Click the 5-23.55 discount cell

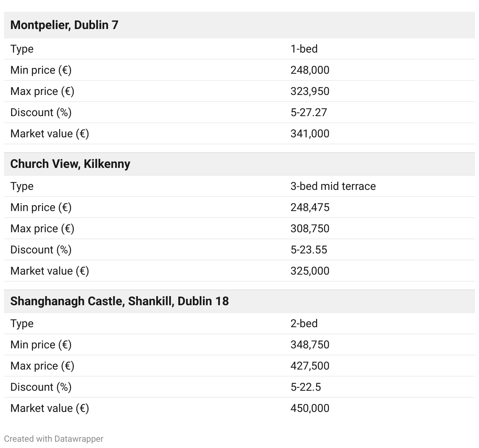pyautogui.click(x=309, y=250)
